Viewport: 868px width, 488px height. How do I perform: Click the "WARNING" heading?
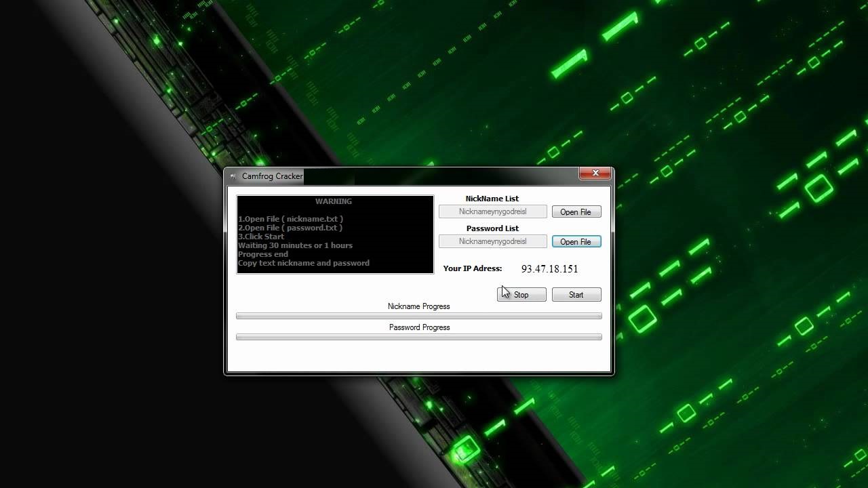[x=334, y=201]
